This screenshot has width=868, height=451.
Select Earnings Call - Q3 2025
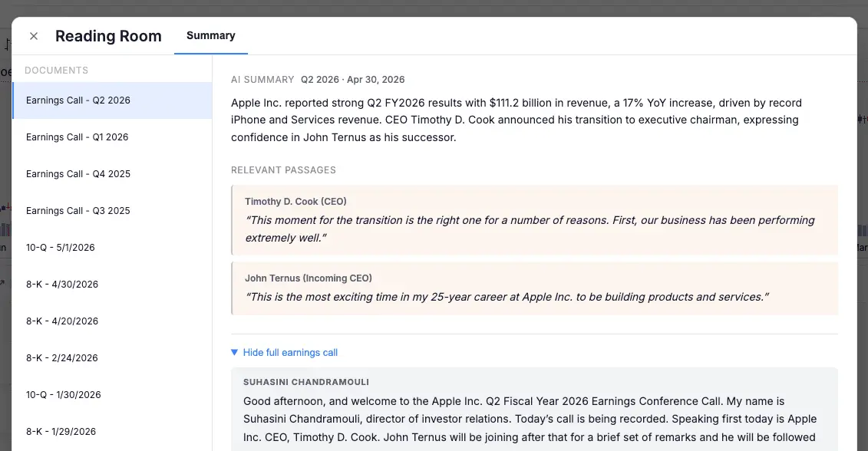click(x=112, y=211)
